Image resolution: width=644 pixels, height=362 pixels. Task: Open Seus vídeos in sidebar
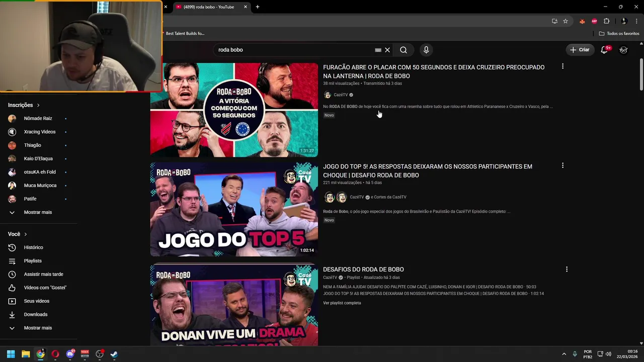pyautogui.click(x=36, y=301)
